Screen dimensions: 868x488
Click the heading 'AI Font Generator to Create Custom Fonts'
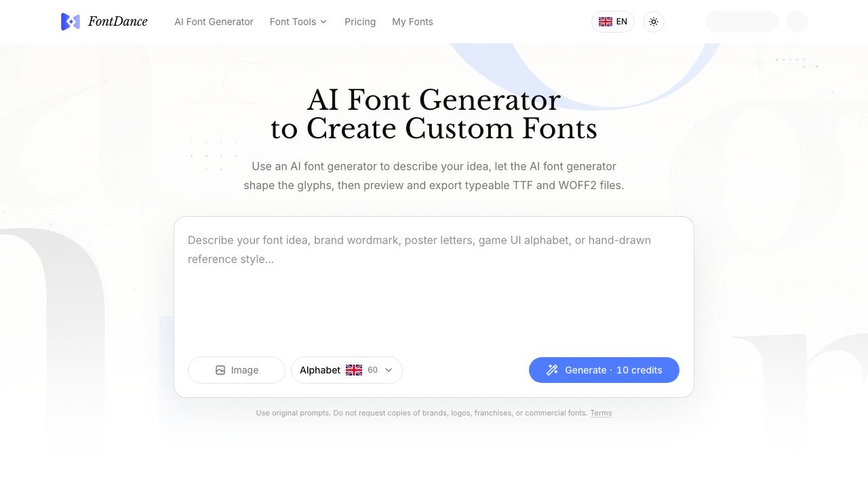[434, 115]
